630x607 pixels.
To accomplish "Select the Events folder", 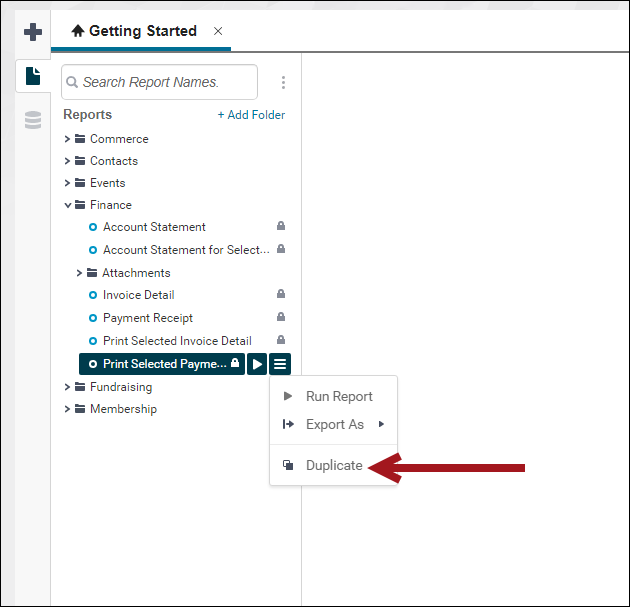I will point(107,183).
